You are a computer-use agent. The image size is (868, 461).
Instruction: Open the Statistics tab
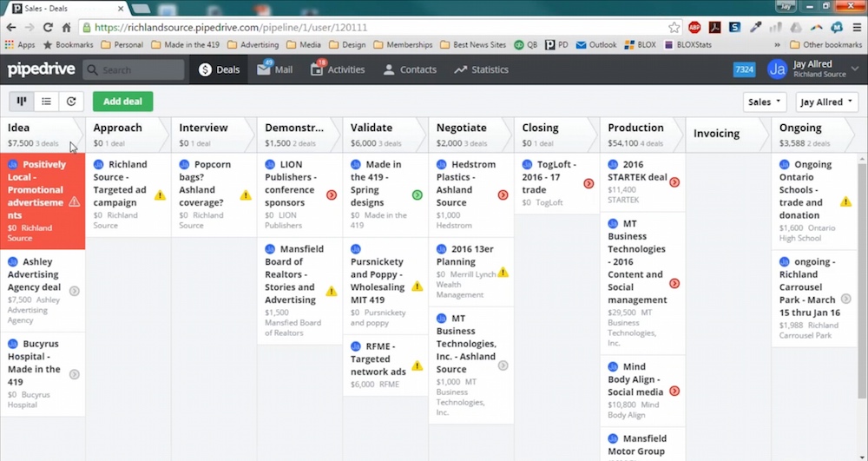[481, 69]
